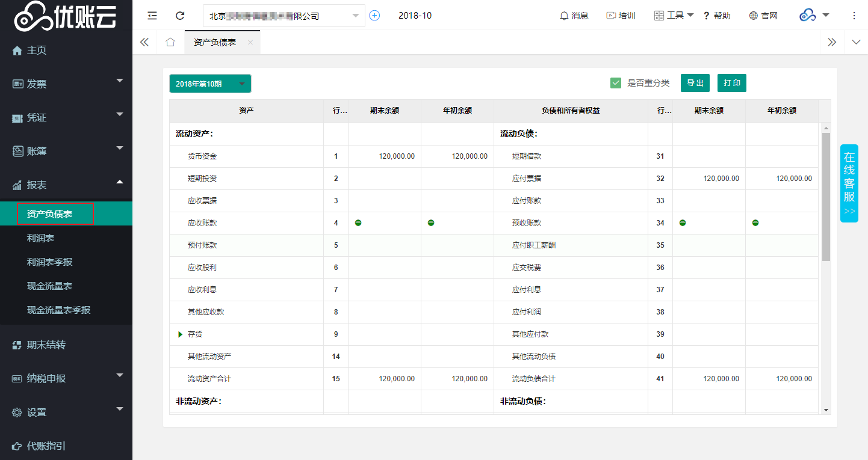This screenshot has width=868, height=460.
Task: Click the 优账云 logo
Action: point(65,16)
